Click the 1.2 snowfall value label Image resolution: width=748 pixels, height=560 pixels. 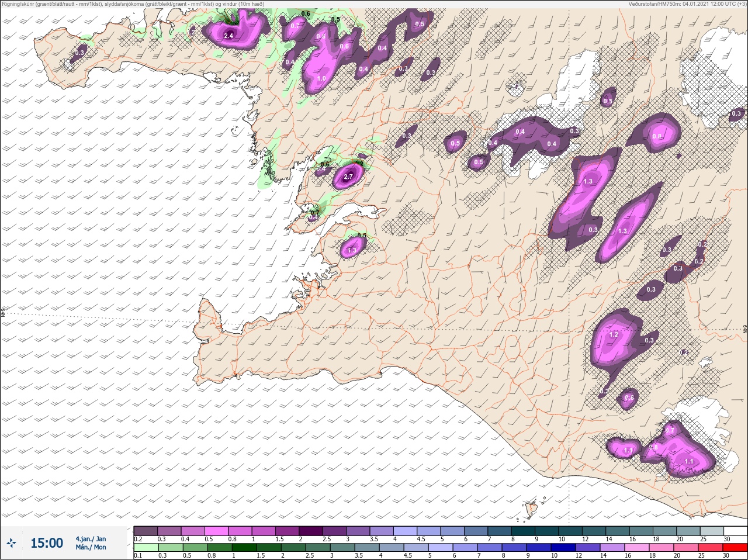614,335
